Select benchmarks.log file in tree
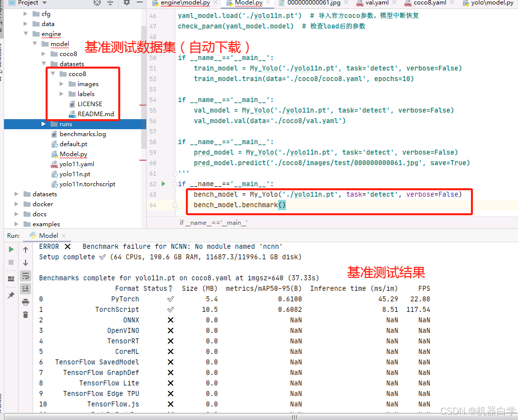The height and width of the screenshot is (420, 518). [x=83, y=134]
